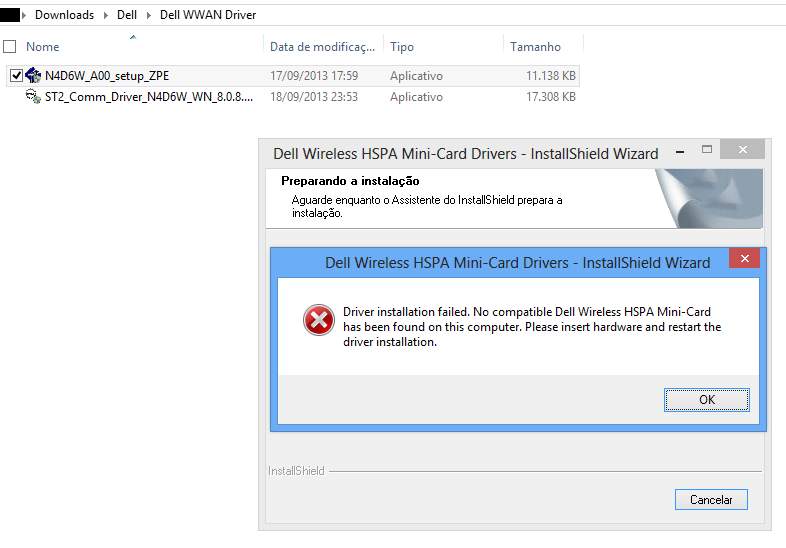Expand the arrow between Downloads and Dell
The width and height of the screenshot is (786, 548).
pyautogui.click(x=106, y=15)
